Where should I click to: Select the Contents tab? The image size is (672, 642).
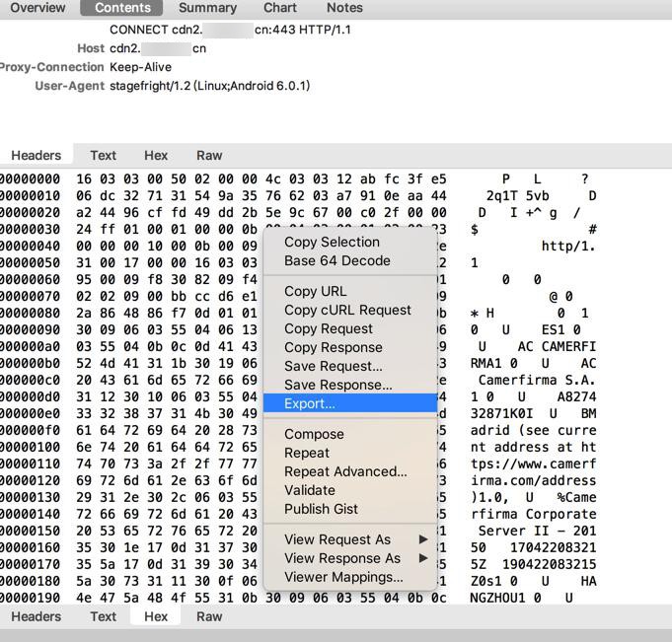[122, 8]
